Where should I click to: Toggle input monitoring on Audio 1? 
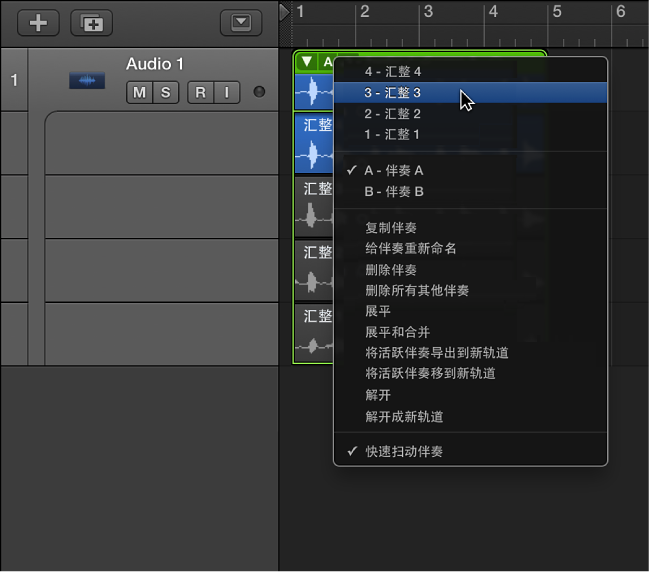pos(226,93)
